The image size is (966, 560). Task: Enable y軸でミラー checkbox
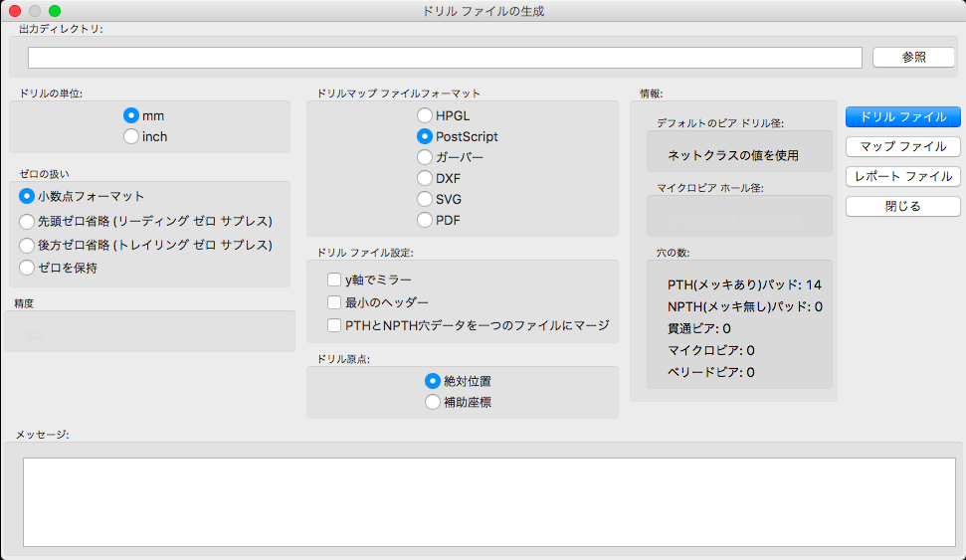(x=334, y=280)
